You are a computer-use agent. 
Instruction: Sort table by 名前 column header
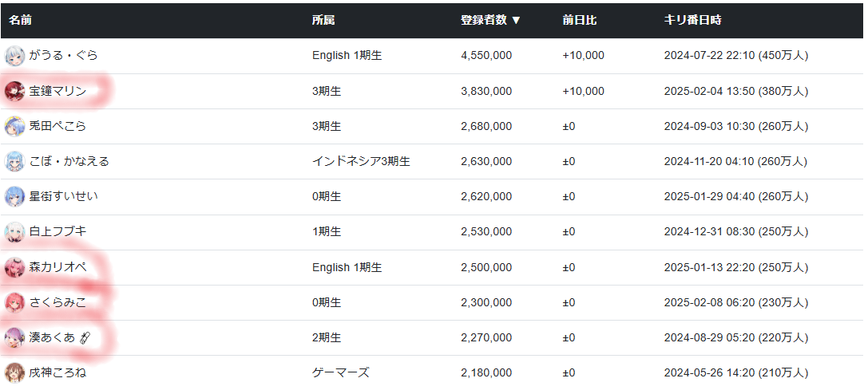pyautogui.click(x=21, y=20)
